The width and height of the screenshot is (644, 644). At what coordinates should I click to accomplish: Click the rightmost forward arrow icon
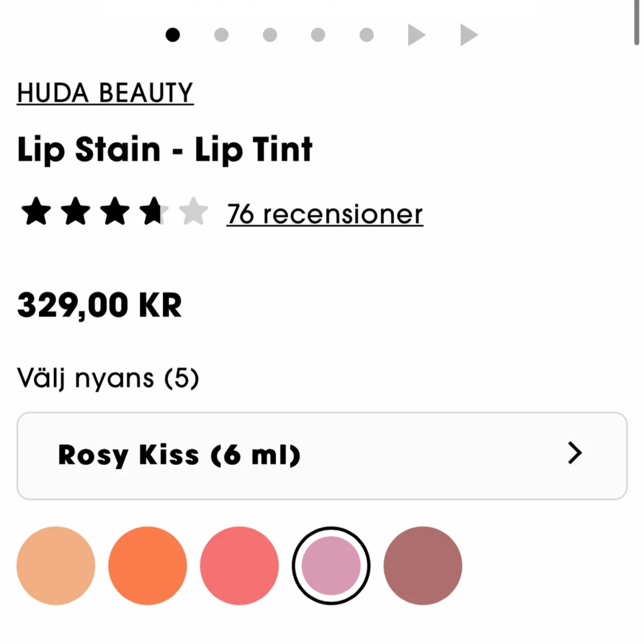coord(469,34)
